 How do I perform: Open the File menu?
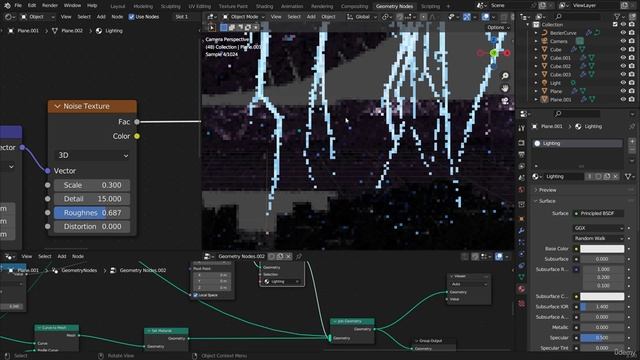(18, 6)
